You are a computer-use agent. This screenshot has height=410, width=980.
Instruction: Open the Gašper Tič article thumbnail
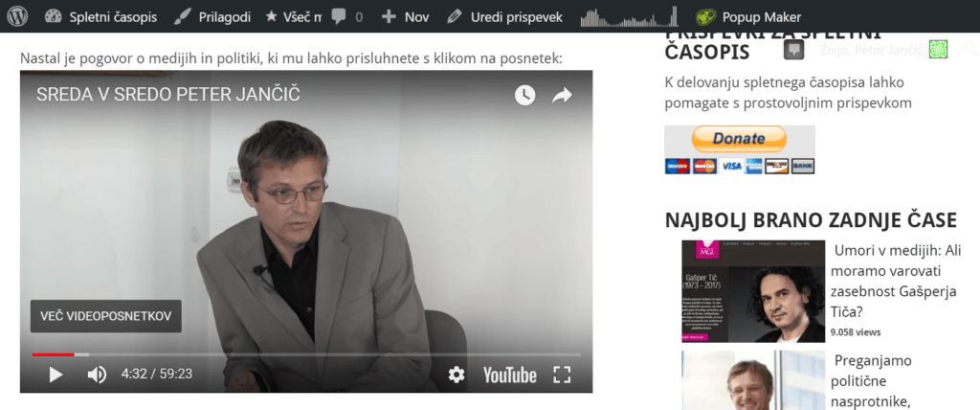753,291
